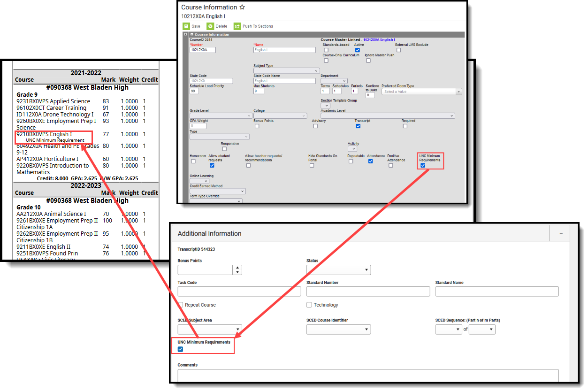Open the Subject Type dropdown
The height and width of the screenshot is (392, 588).
pos(286,71)
